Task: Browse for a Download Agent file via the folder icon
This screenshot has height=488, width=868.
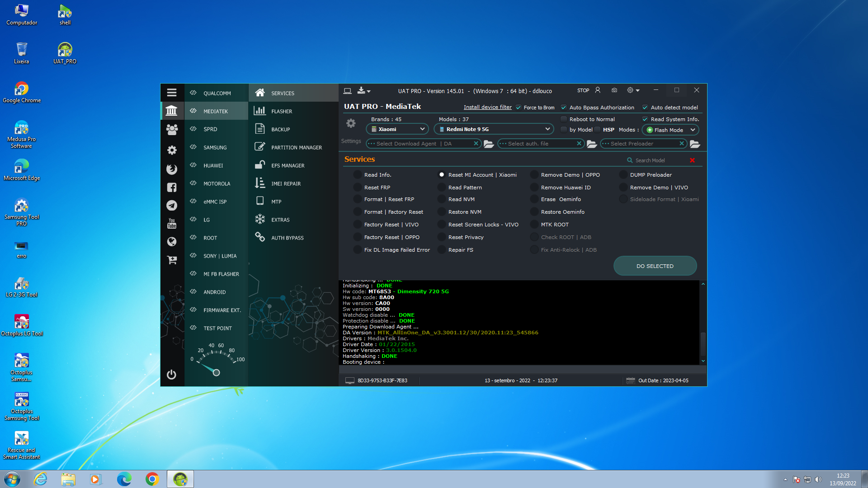Action: pyautogui.click(x=488, y=144)
